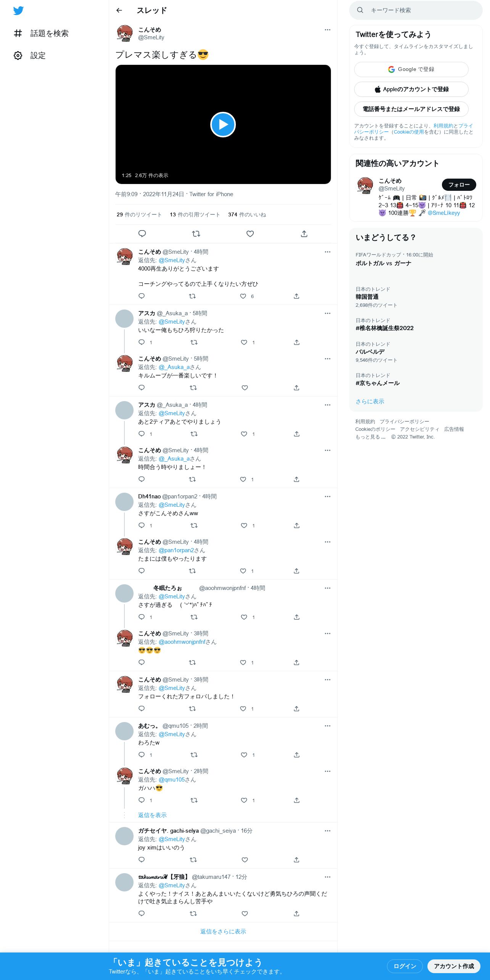Open options menu on the Dh41nao reply
This screenshot has height=980, width=490.
point(327,496)
